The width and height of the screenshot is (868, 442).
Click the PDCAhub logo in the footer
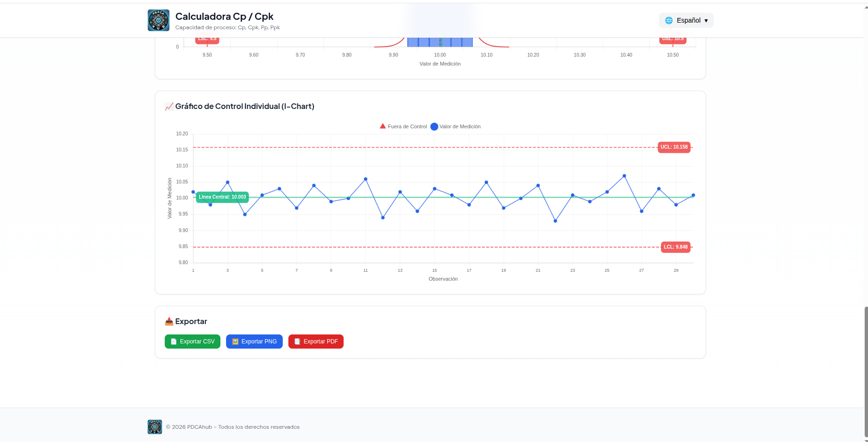[x=155, y=427]
